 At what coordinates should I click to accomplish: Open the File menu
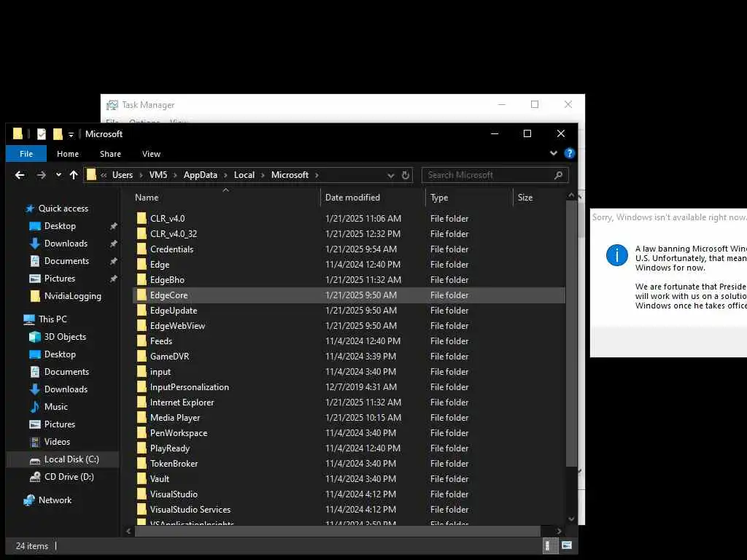pyautogui.click(x=26, y=154)
